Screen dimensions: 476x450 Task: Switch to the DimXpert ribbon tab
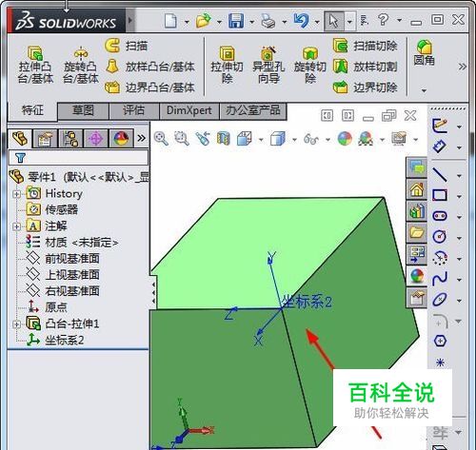[188, 110]
